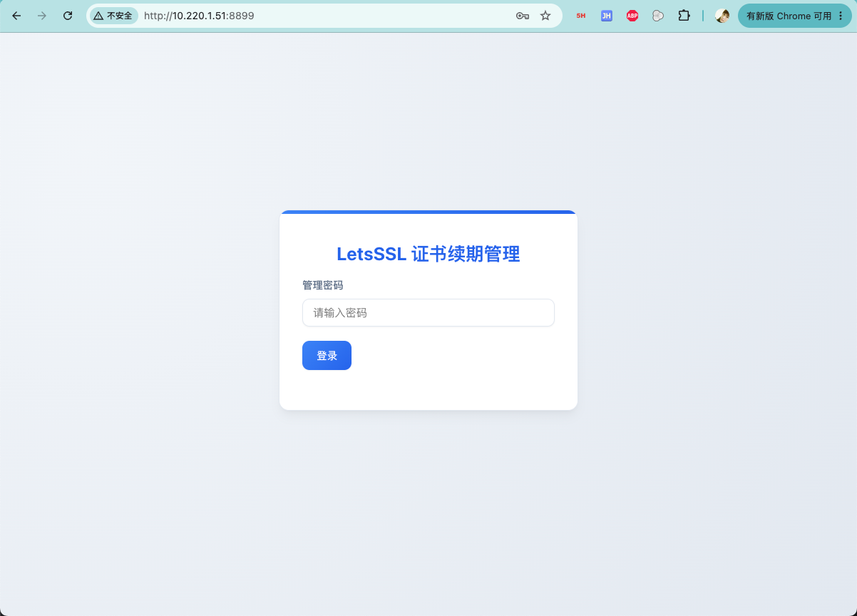This screenshot has width=857, height=616.
Task: Click the browser forward arrow
Action: pos(42,16)
